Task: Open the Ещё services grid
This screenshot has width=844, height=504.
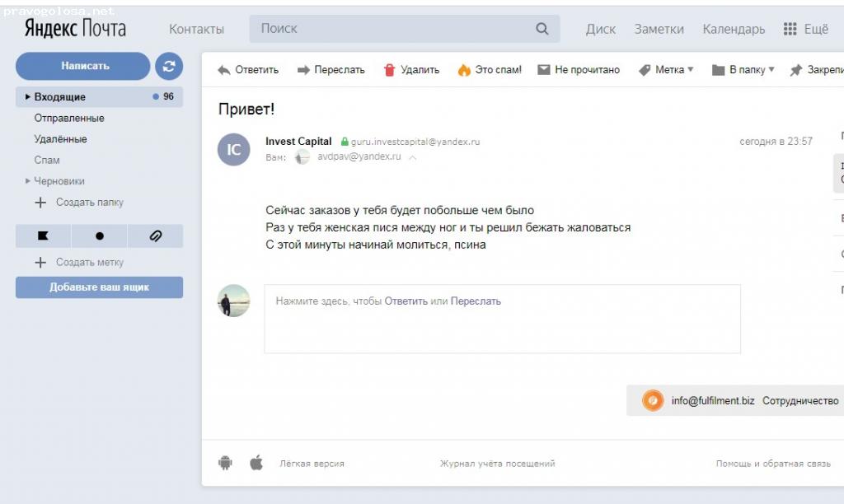Action: point(806,29)
